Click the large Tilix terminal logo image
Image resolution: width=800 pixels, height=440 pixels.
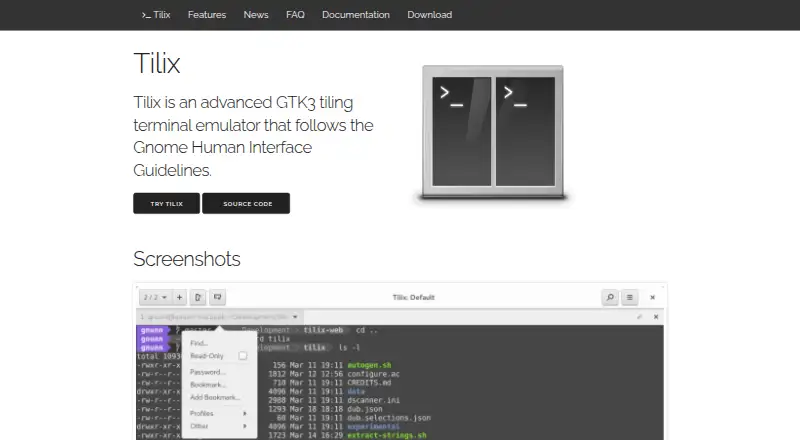point(493,133)
